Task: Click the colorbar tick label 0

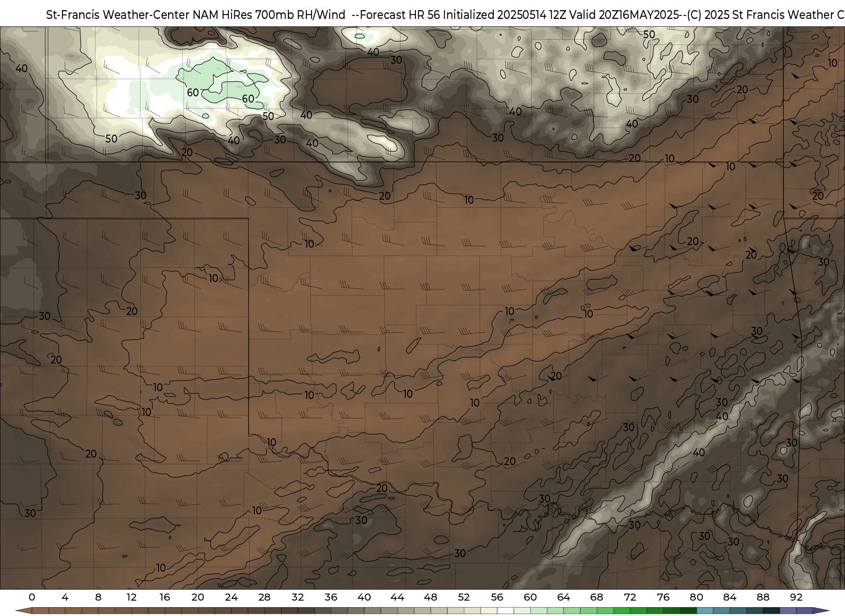Action: [x=32, y=597]
